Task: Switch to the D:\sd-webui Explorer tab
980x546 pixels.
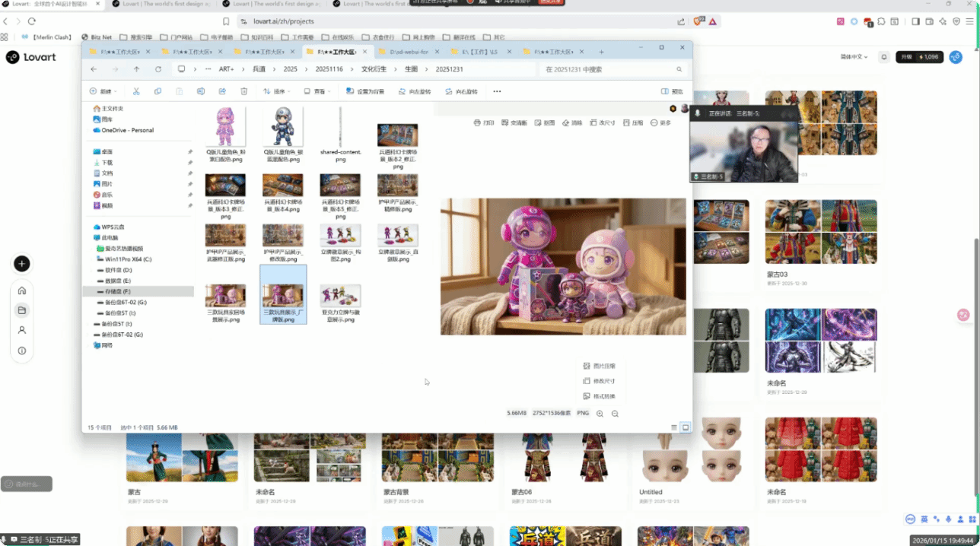Action: point(409,52)
